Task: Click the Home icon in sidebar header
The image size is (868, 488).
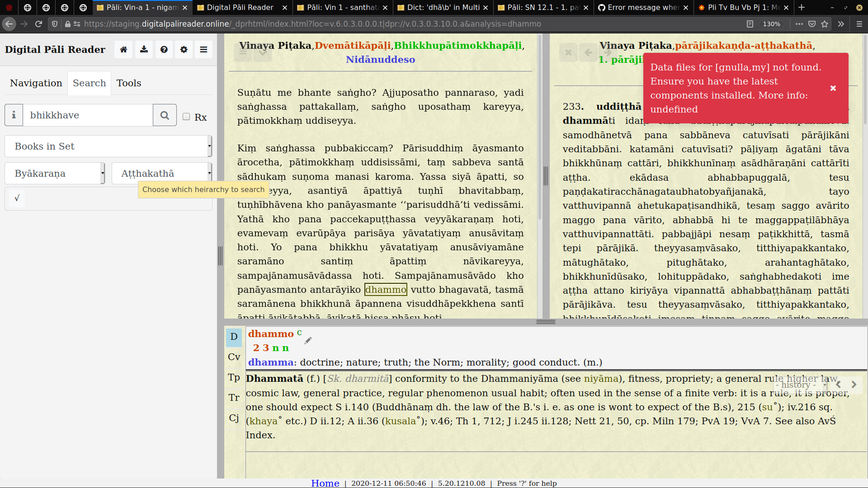Action: (123, 50)
